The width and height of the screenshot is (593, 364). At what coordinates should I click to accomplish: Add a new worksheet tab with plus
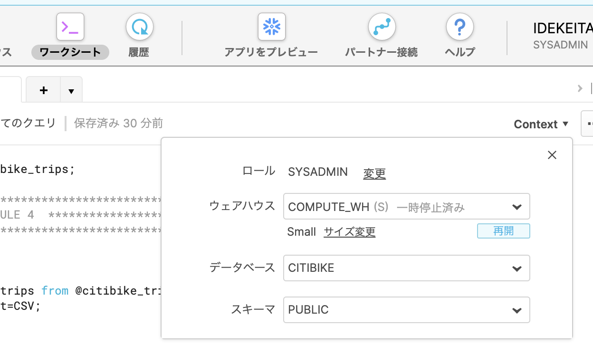(x=43, y=90)
